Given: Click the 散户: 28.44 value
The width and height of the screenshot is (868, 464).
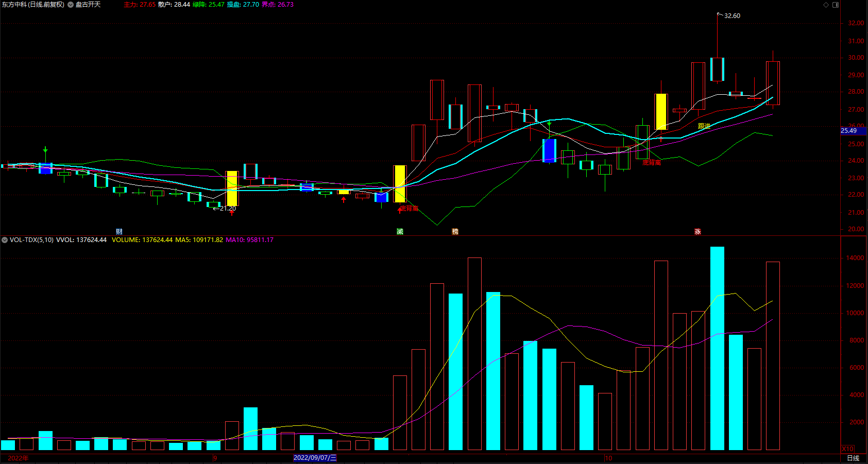Looking at the screenshot, I should pyautogui.click(x=174, y=5).
